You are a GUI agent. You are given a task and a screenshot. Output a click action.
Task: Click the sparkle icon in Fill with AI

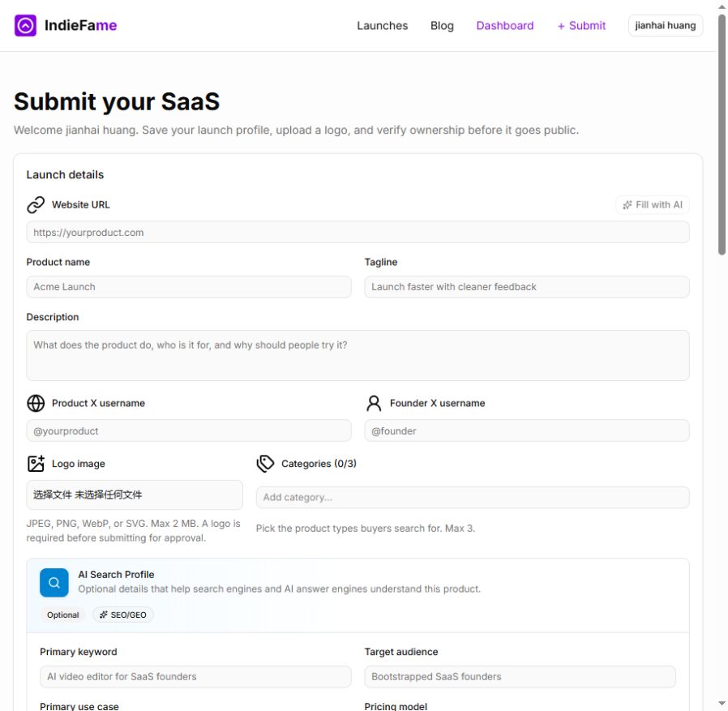pos(627,205)
